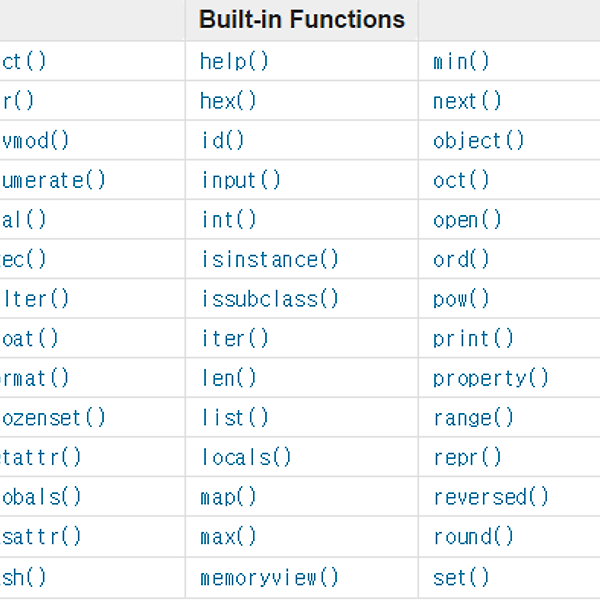Viewport: 600px width, 600px height.
Task: Open the hex() function link
Action: point(228,101)
